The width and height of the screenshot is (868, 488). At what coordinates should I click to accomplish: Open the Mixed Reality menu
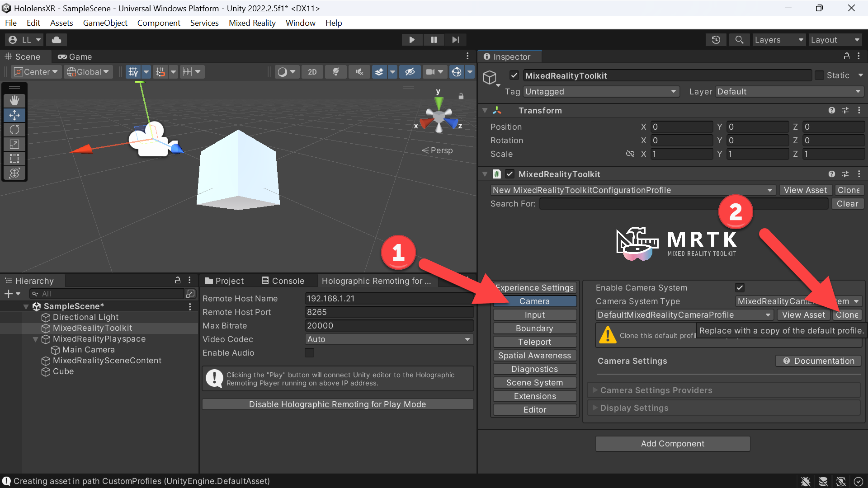(252, 23)
